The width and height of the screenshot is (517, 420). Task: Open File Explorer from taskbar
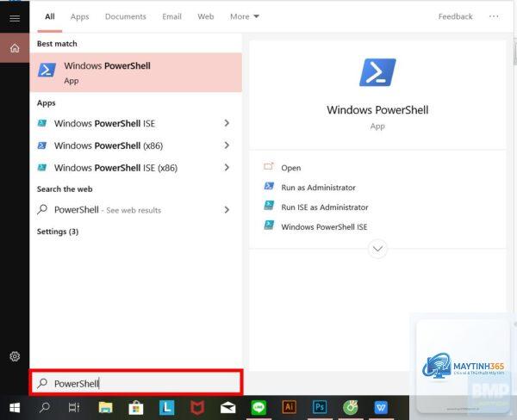coord(105,408)
